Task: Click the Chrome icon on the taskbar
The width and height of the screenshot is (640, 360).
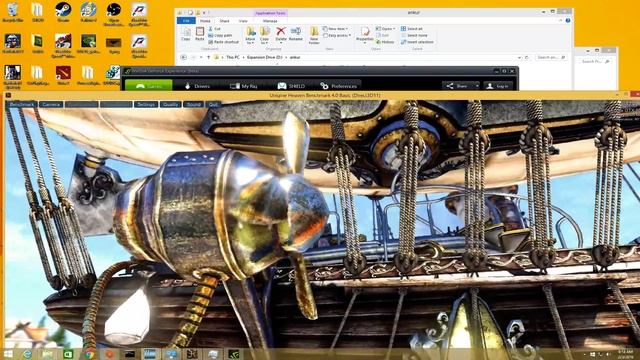Action: click(90, 354)
